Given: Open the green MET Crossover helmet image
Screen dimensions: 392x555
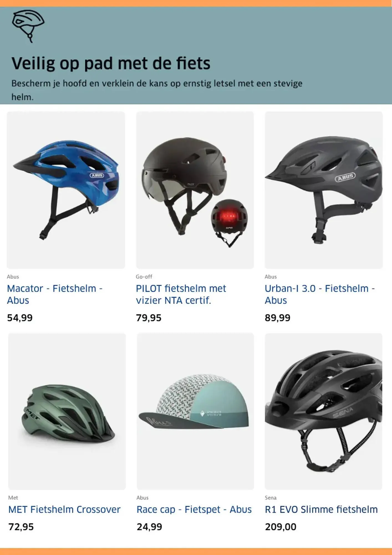Looking at the screenshot, I should (67, 411).
